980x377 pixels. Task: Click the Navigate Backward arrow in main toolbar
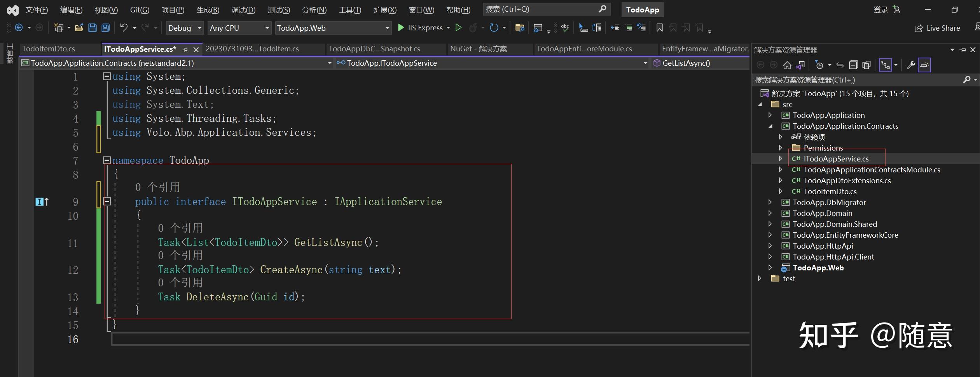pos(18,28)
